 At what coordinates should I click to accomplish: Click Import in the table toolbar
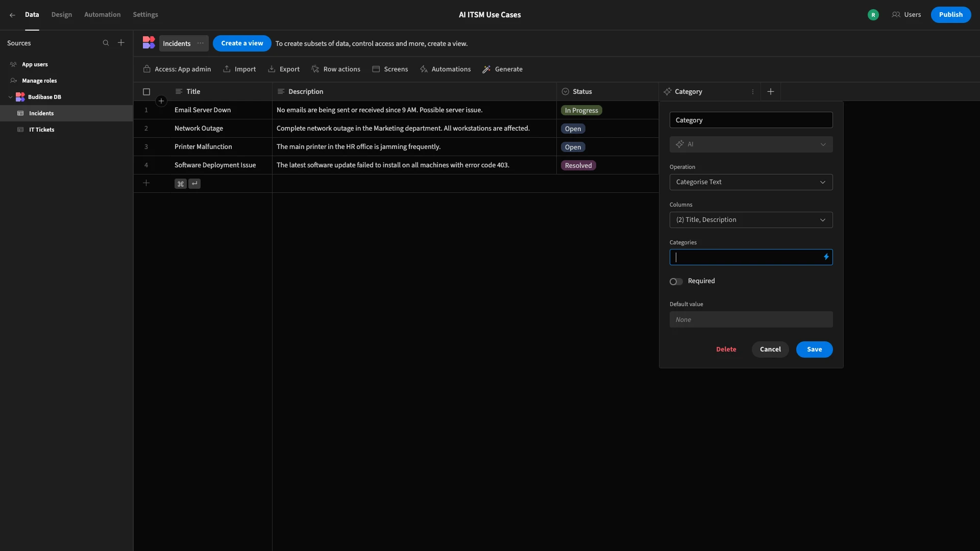[239, 69]
